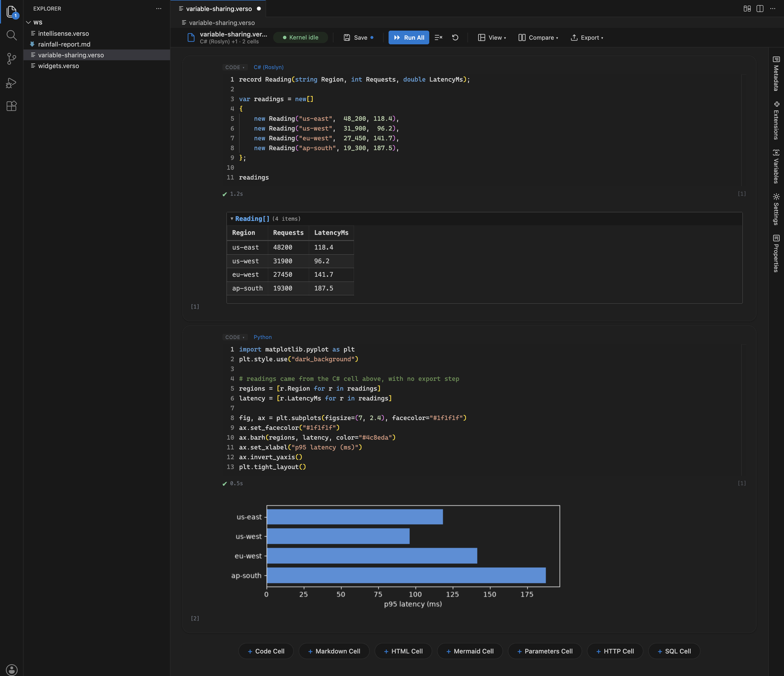
Task: Add a new Mermaid Cell
Action: pyautogui.click(x=470, y=652)
